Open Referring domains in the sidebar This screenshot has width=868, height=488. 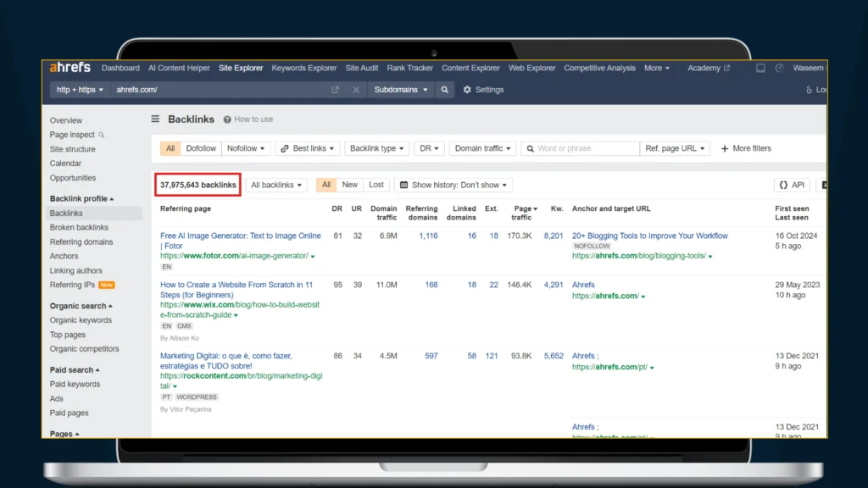(81, 242)
